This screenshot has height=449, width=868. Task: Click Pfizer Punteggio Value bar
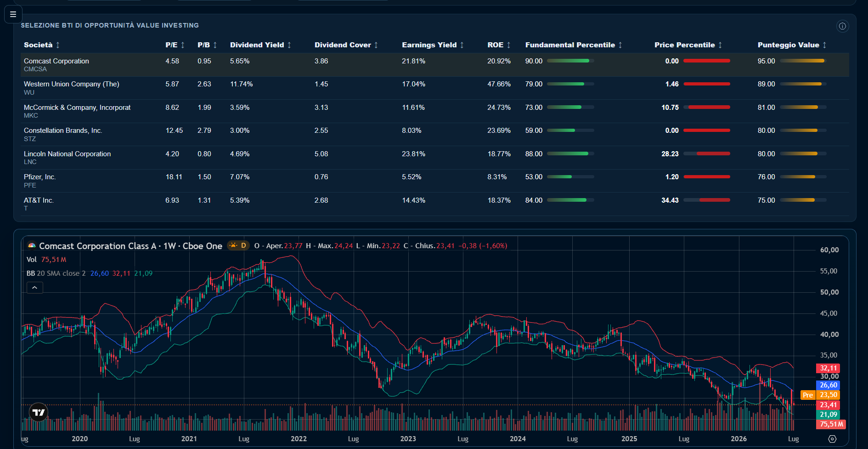coord(803,177)
